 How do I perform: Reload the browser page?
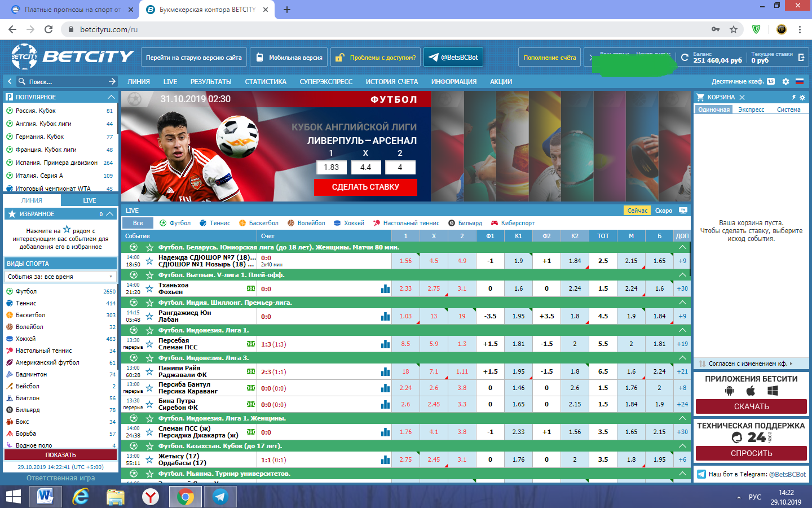pos(48,29)
